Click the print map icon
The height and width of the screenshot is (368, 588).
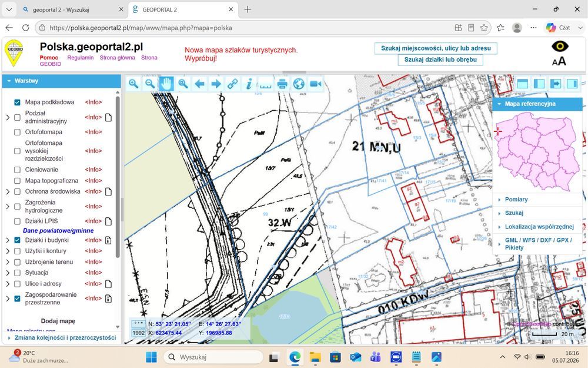coord(282,84)
